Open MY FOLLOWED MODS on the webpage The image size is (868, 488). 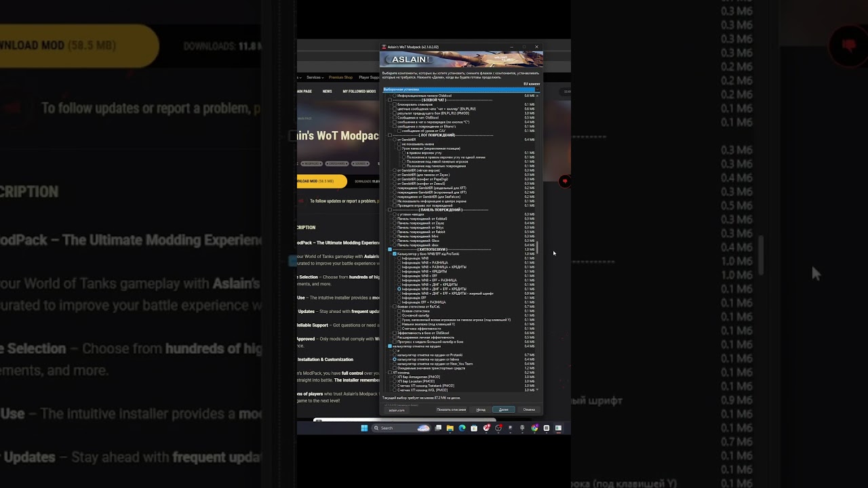click(x=359, y=91)
